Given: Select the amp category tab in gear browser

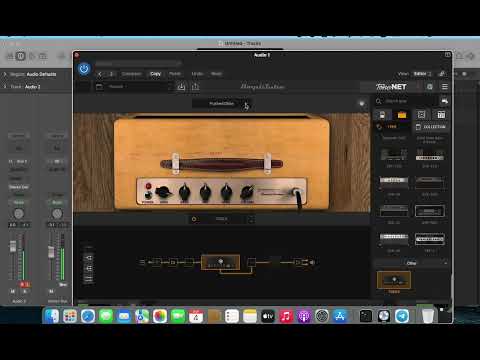Looking at the screenshot, I should (382, 115).
